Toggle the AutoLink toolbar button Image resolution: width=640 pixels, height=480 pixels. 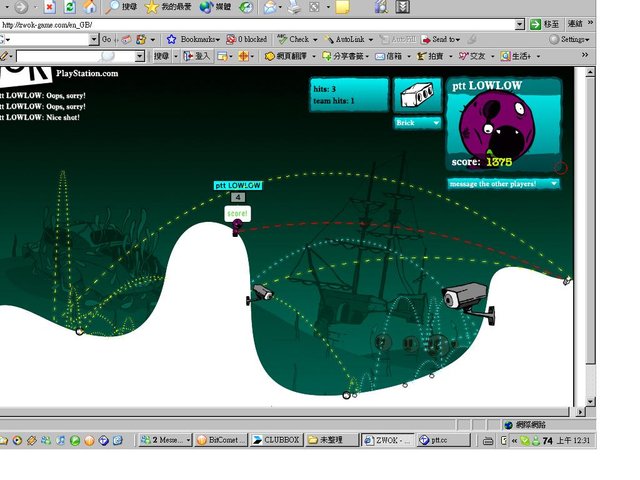click(x=351, y=39)
